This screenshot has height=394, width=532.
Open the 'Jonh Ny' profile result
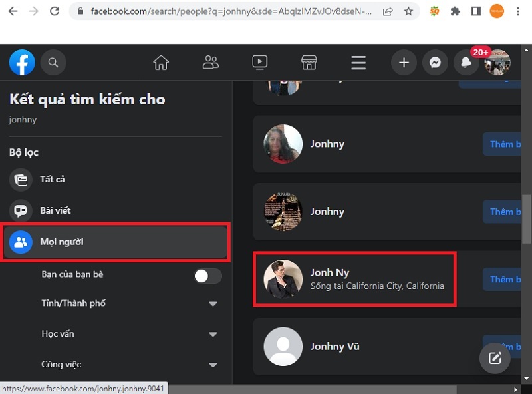329,273
